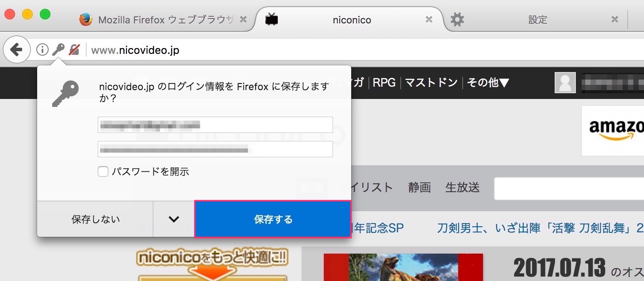The image size is (644, 281).
Task: Click the URL www.nicovideo.jp address bar
Action: pos(135,50)
